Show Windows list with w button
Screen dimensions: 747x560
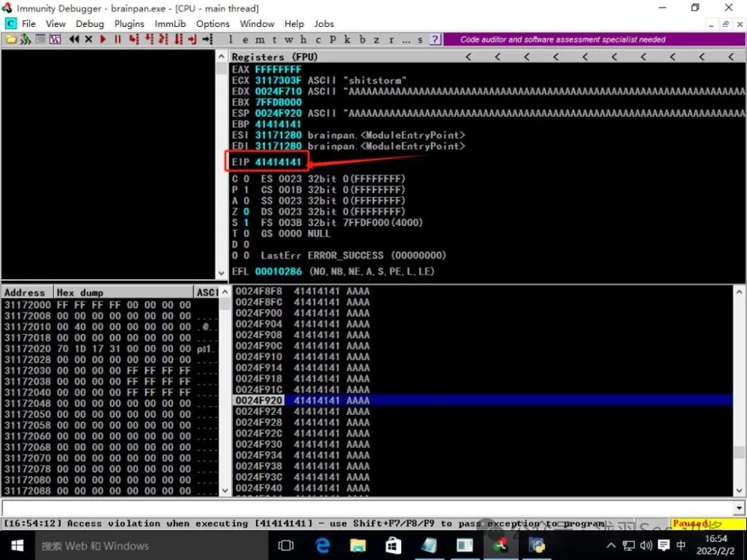288,39
